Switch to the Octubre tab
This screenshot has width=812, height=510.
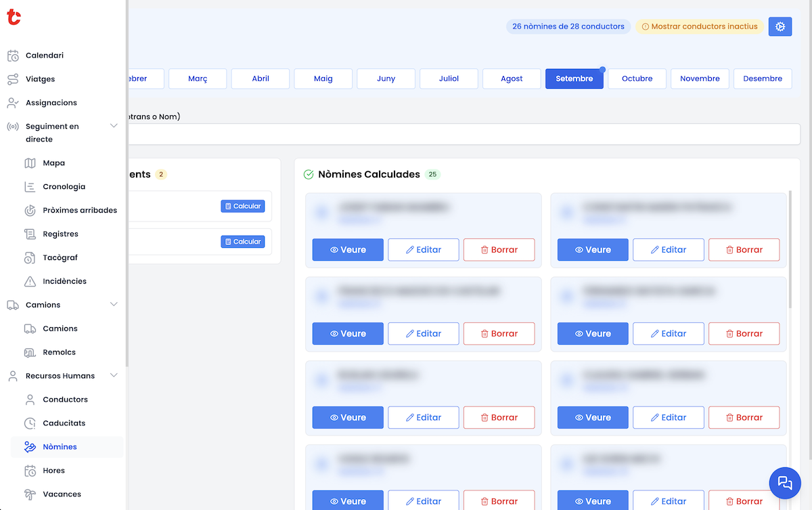(x=637, y=79)
